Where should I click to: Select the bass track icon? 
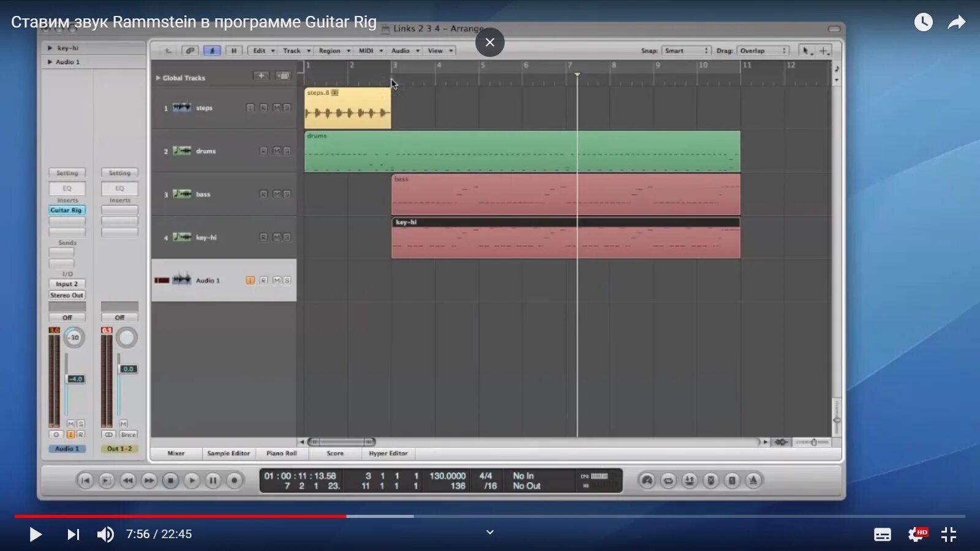pos(181,194)
